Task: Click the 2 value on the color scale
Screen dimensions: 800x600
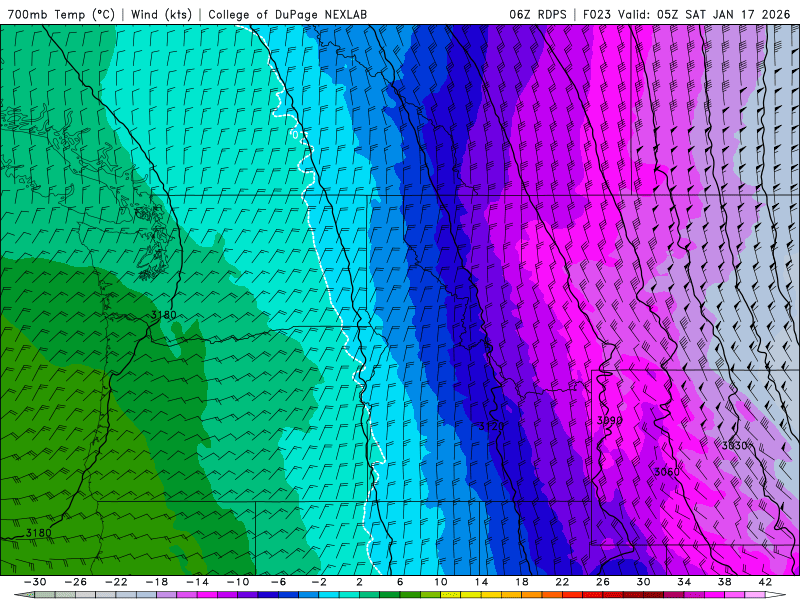Action: (359, 582)
